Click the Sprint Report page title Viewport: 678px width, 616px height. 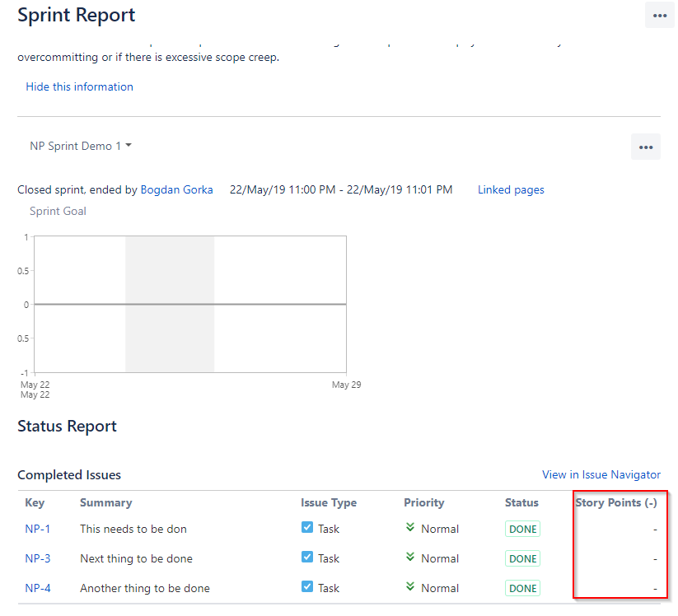click(x=76, y=16)
